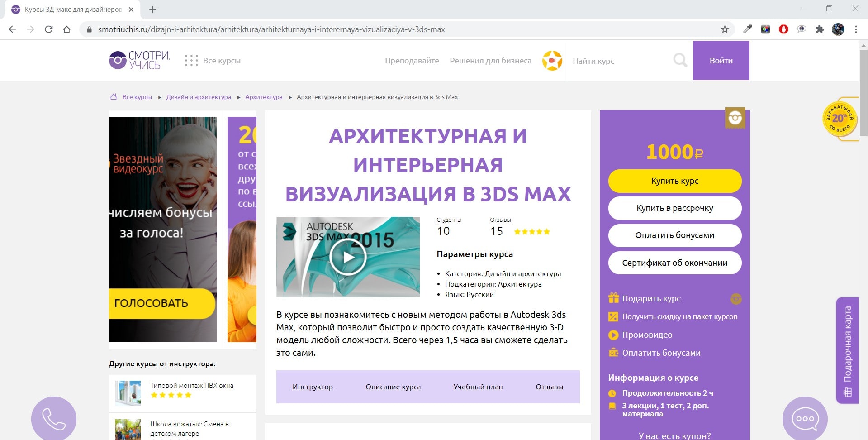Click the ПВХ окна course thumbnail
This screenshot has width=868, height=440.
128,393
